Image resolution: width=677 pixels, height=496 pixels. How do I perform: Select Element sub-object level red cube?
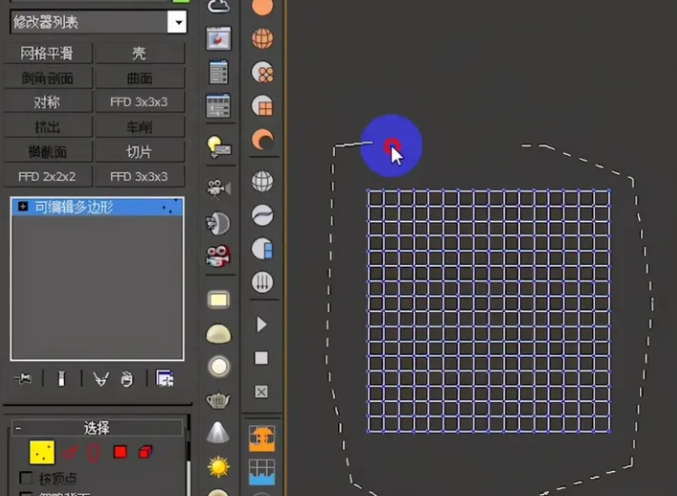pyautogui.click(x=145, y=453)
